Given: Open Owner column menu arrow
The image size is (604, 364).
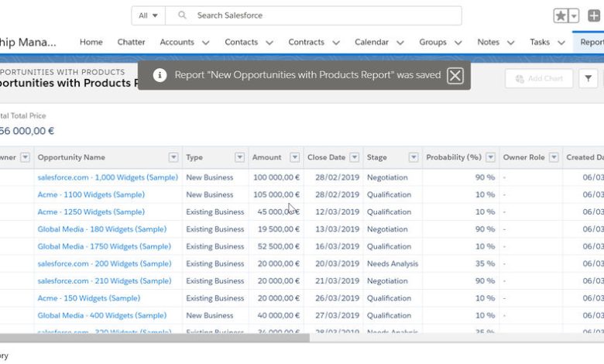Looking at the screenshot, I should click(25, 157).
